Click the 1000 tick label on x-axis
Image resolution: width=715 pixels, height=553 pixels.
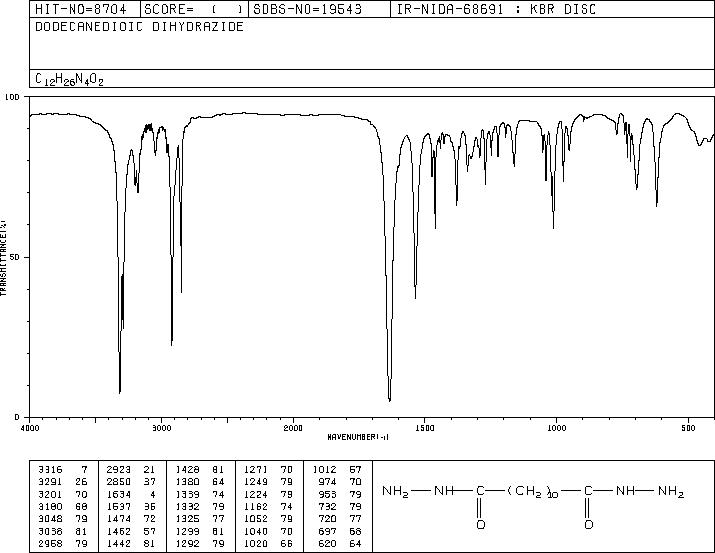click(556, 428)
